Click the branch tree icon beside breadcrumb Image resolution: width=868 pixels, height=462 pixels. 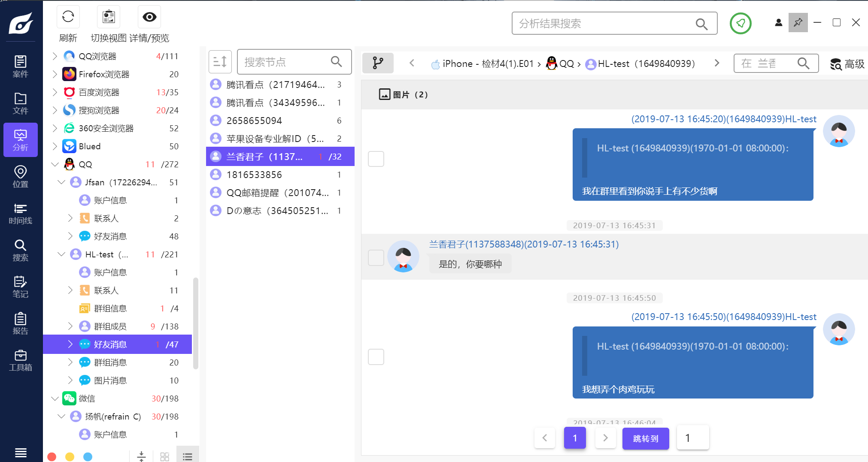(x=378, y=63)
